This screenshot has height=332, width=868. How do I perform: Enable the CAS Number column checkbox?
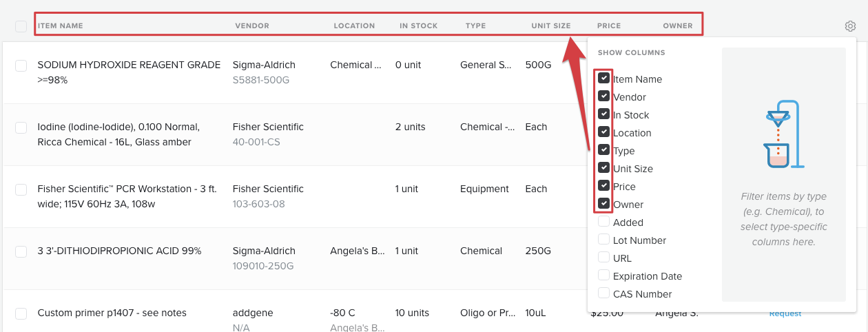[x=604, y=293]
